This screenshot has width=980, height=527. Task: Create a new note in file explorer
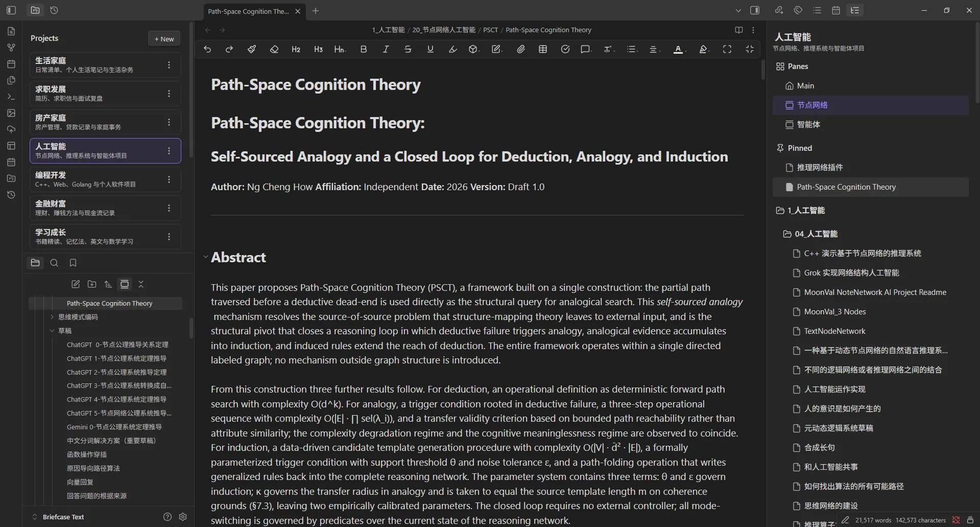(76, 284)
